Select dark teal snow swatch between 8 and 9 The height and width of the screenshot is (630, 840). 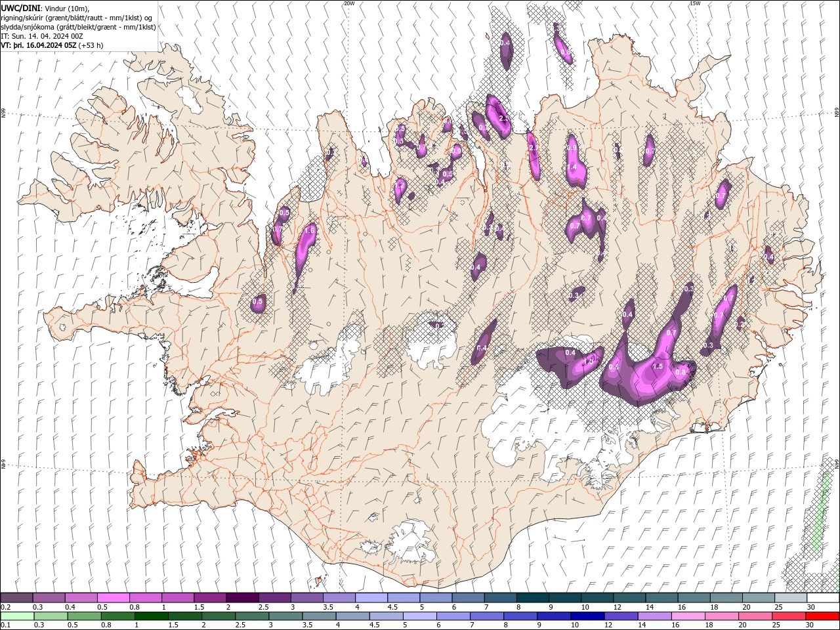pyautogui.click(x=532, y=598)
